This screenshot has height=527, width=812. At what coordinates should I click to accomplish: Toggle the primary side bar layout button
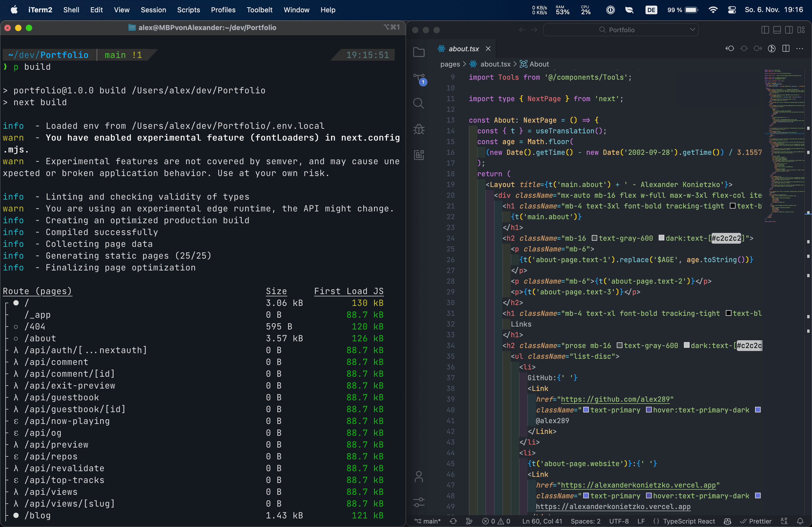click(x=765, y=30)
